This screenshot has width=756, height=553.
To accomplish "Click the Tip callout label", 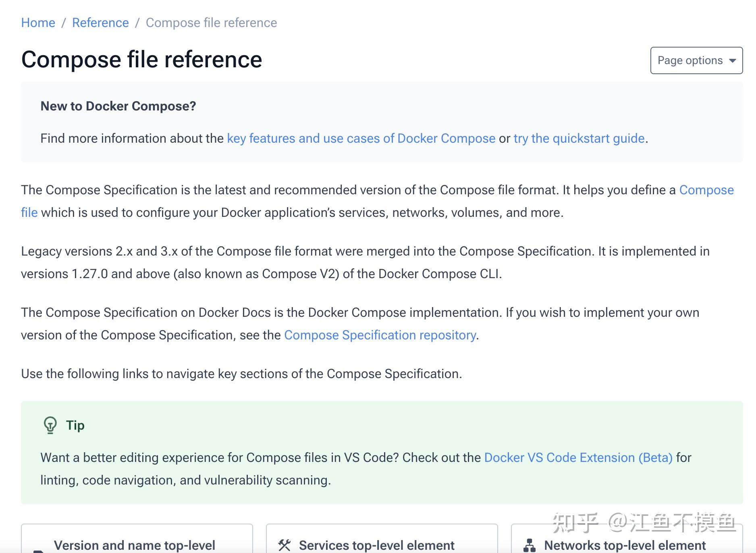I will tap(75, 425).
